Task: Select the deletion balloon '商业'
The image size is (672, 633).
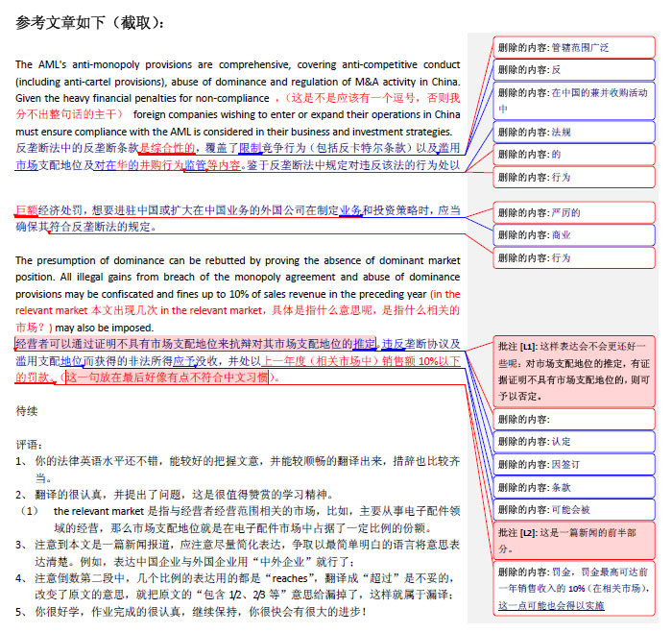Action: [x=574, y=235]
